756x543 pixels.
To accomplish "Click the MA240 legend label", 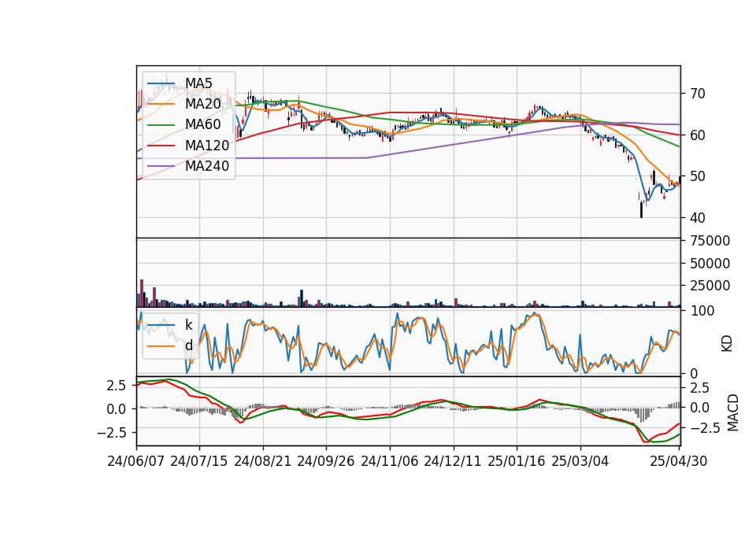I will coord(207,166).
